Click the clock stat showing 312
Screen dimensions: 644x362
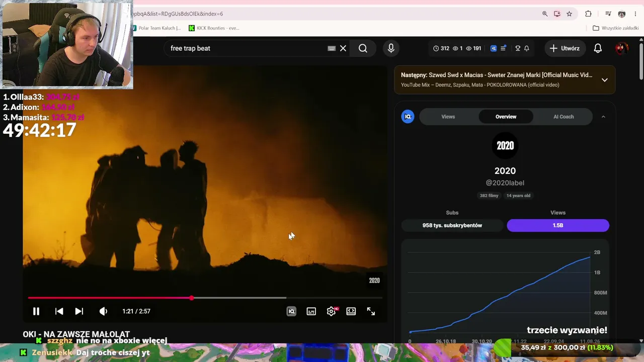[x=441, y=48]
